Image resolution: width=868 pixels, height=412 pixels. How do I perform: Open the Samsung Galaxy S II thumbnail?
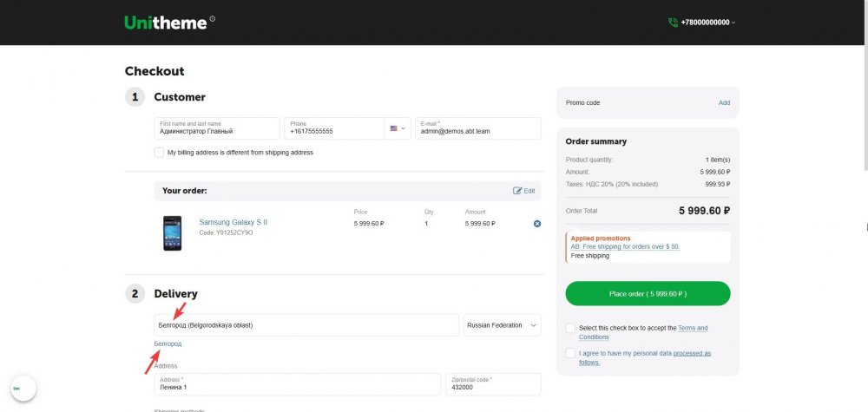pyautogui.click(x=172, y=232)
